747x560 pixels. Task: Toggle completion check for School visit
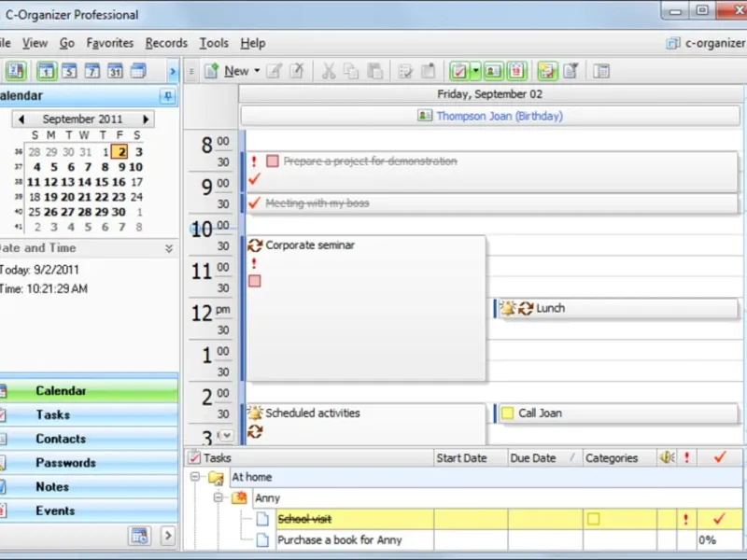(x=719, y=519)
